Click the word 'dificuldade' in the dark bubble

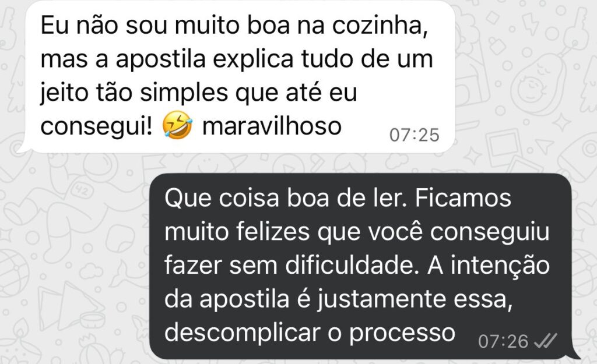click(x=349, y=265)
